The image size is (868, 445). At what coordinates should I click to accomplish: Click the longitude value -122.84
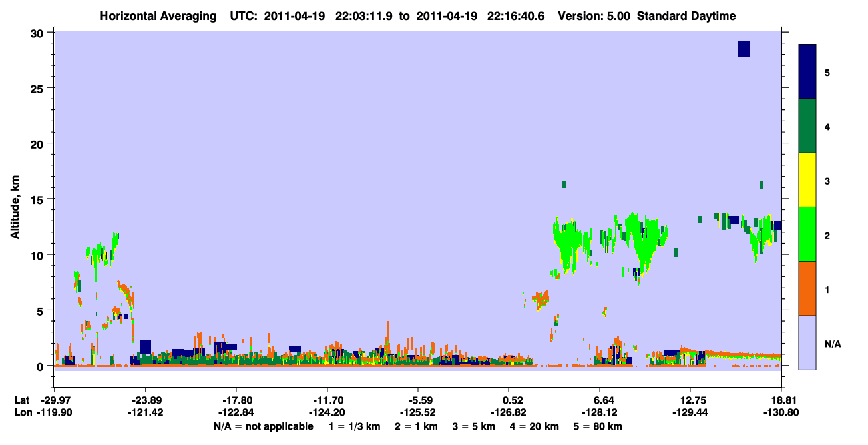(x=237, y=412)
